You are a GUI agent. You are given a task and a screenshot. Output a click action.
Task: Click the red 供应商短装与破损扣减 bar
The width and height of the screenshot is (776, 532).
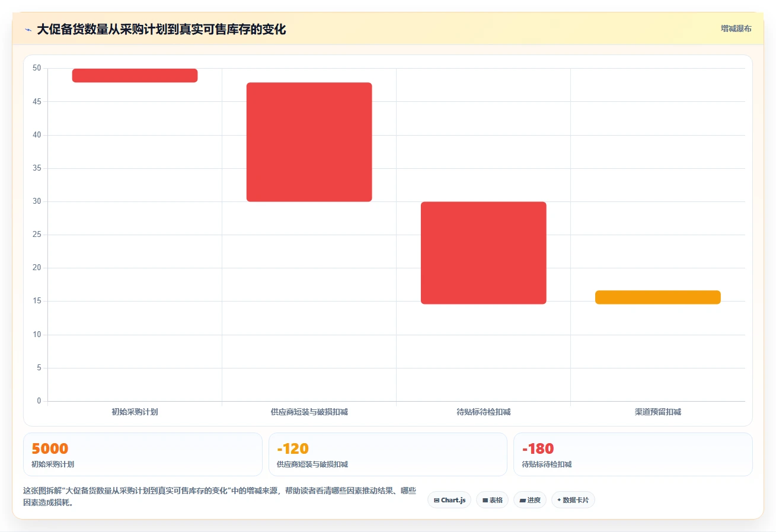(309, 142)
